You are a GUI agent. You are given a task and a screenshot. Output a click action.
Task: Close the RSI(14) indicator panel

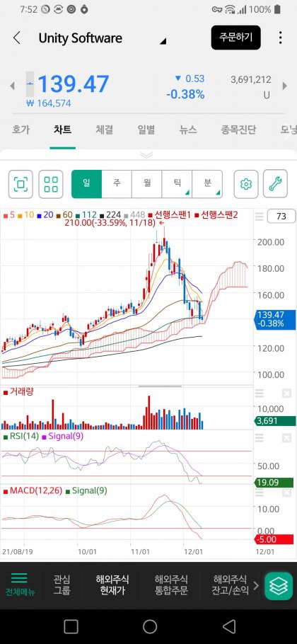tap(286, 438)
